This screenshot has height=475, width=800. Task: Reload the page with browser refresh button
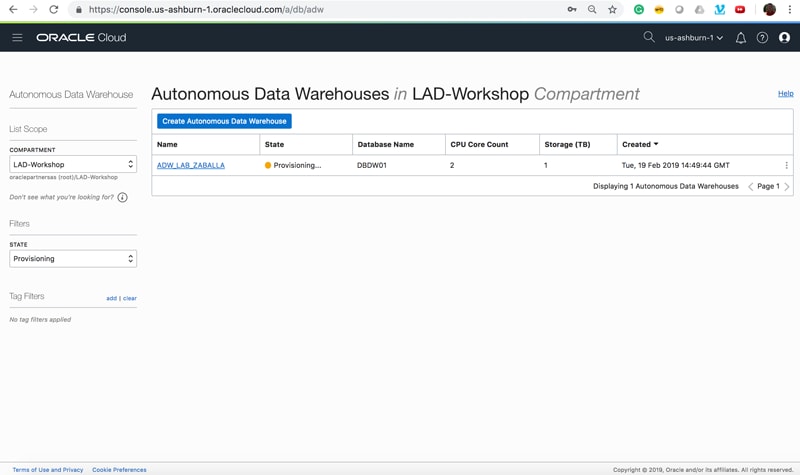pos(54,10)
